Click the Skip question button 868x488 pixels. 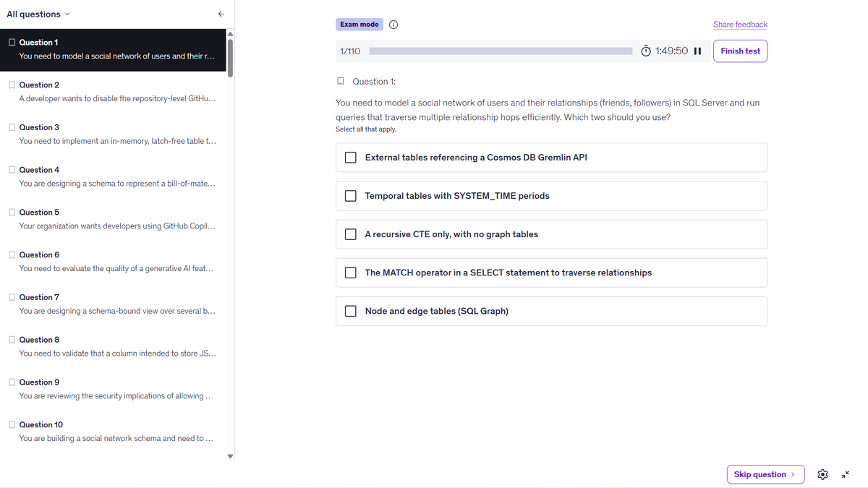tap(765, 474)
